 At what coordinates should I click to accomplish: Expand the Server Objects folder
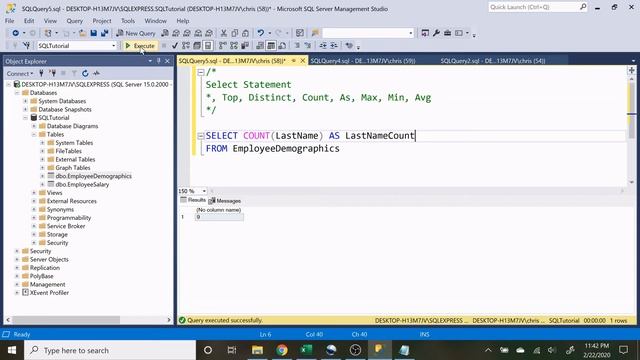pyautogui.click(x=17, y=260)
